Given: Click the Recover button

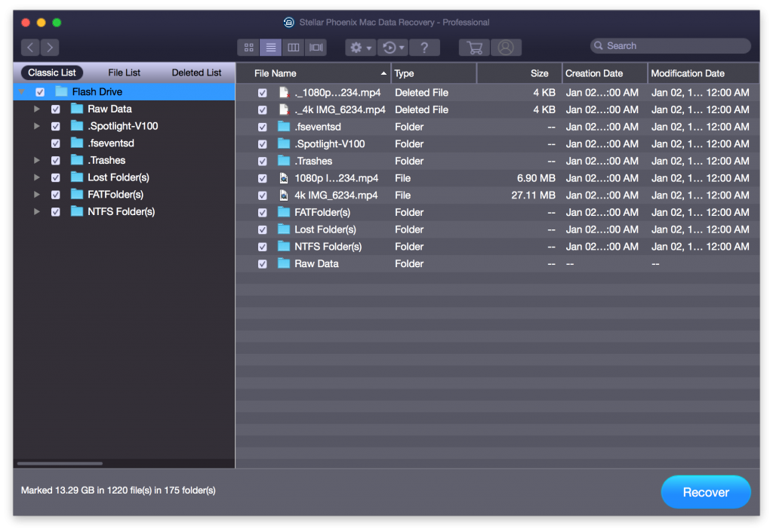Looking at the screenshot, I should [x=706, y=492].
